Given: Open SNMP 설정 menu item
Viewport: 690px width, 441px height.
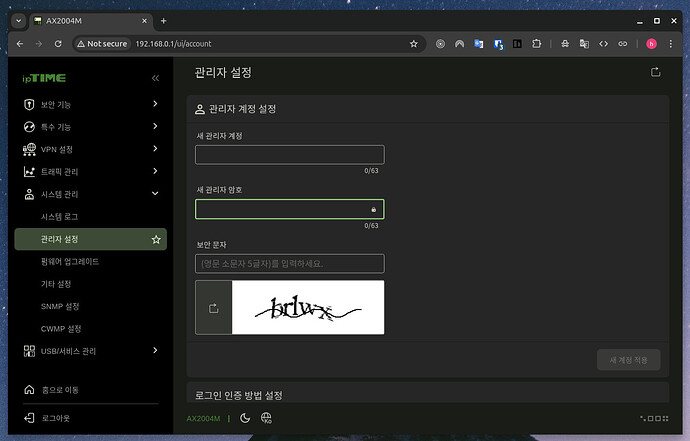Looking at the screenshot, I should (60, 306).
